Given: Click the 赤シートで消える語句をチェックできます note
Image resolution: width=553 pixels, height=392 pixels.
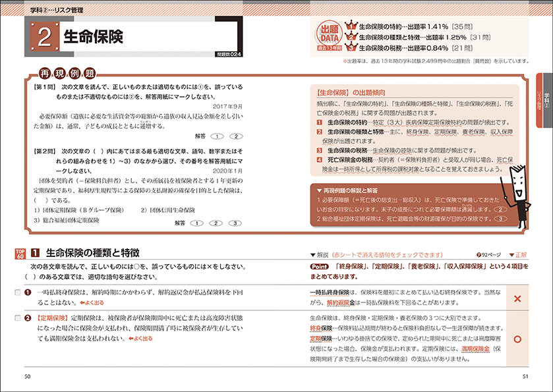Looking at the screenshot, I should [387, 255].
